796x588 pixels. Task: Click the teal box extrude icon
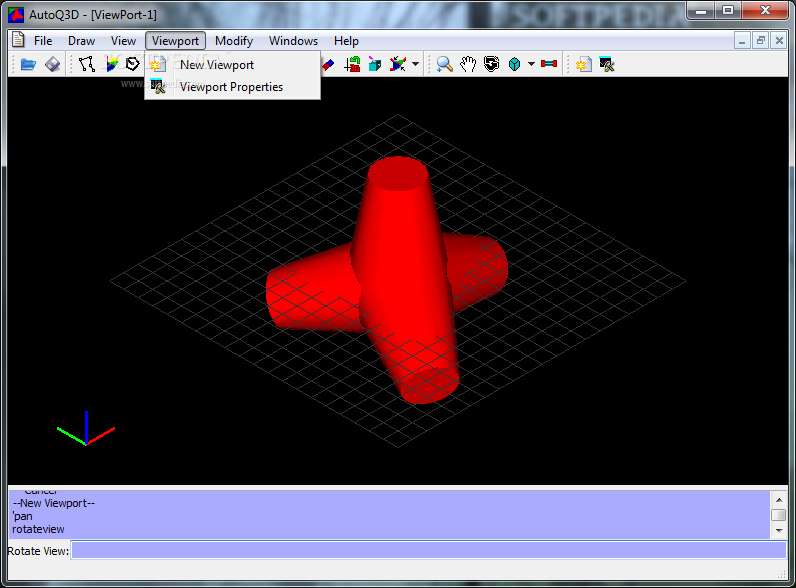pyautogui.click(x=375, y=64)
